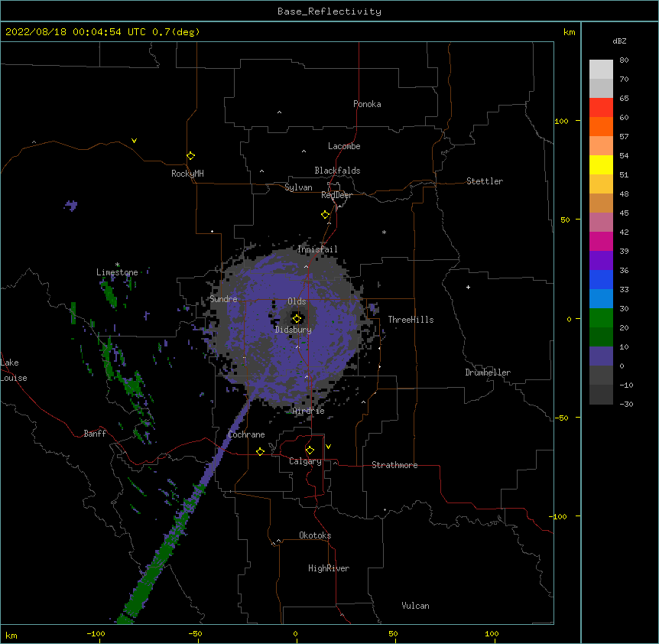Screen dimensions: 659x644
Task: Click the white asterisk marker above Limestone
Action: click(x=117, y=265)
